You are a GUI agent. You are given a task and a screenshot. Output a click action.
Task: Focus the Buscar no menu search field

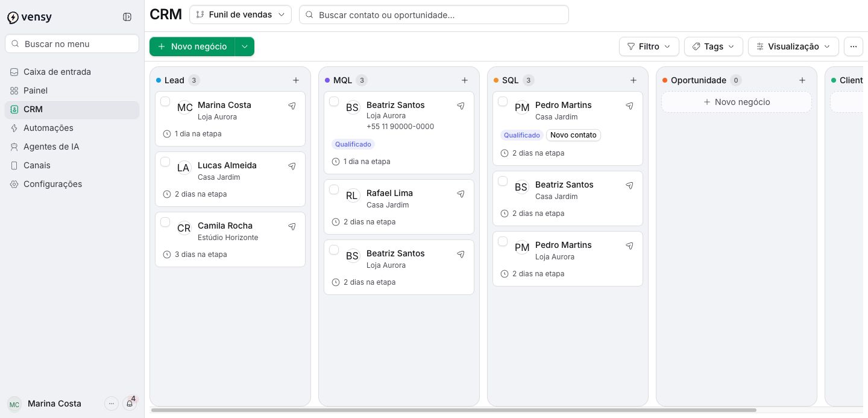(72, 43)
